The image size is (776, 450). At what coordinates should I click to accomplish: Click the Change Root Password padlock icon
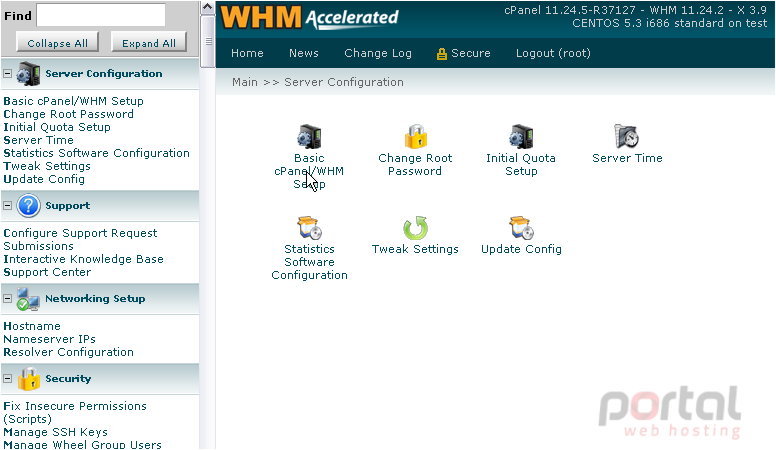(x=415, y=137)
